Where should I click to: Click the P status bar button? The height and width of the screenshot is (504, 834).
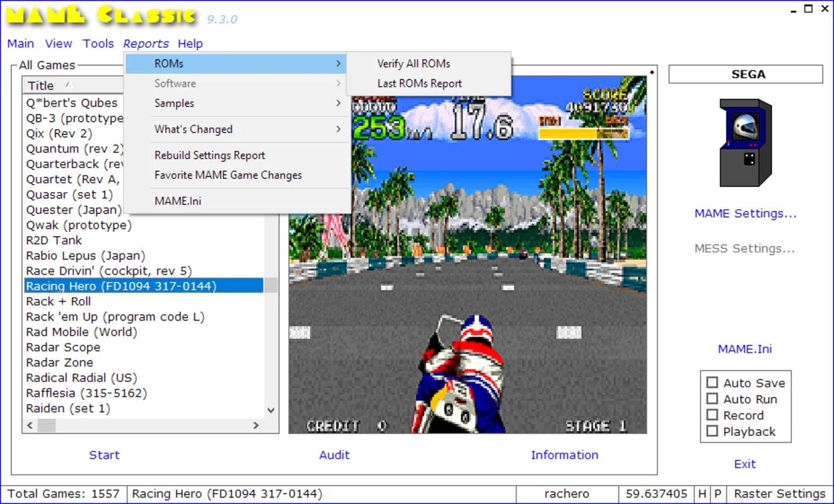pos(718,494)
